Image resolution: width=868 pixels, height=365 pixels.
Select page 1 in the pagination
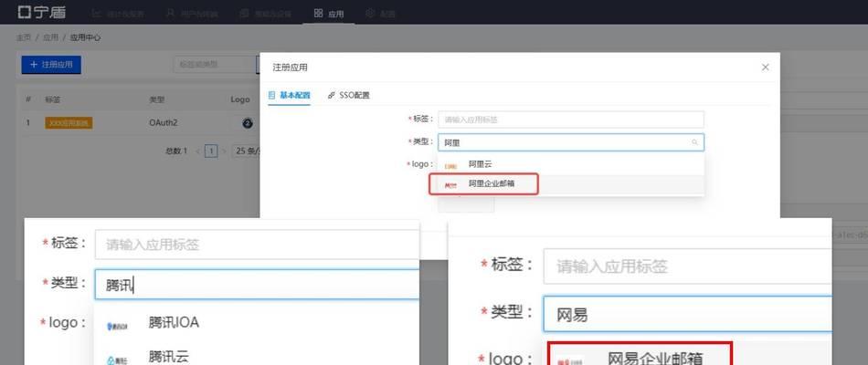(211, 151)
